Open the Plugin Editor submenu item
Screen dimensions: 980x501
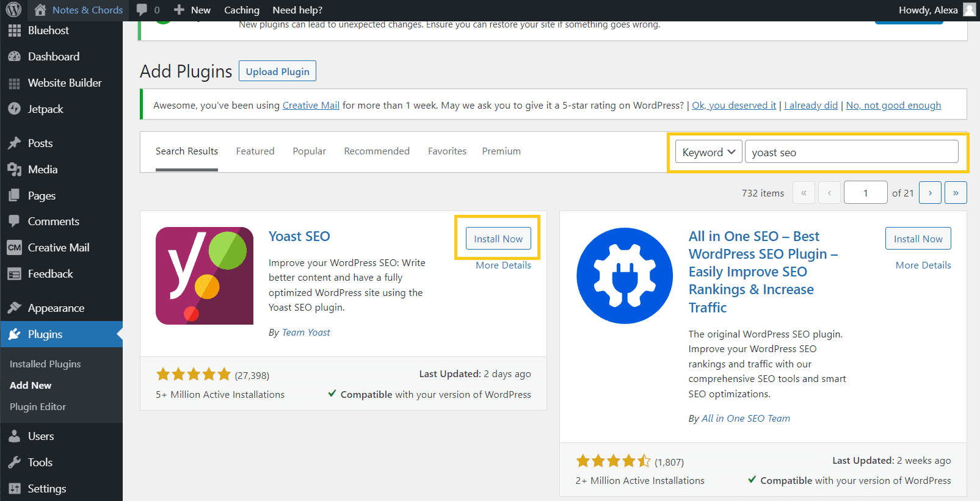(x=38, y=407)
